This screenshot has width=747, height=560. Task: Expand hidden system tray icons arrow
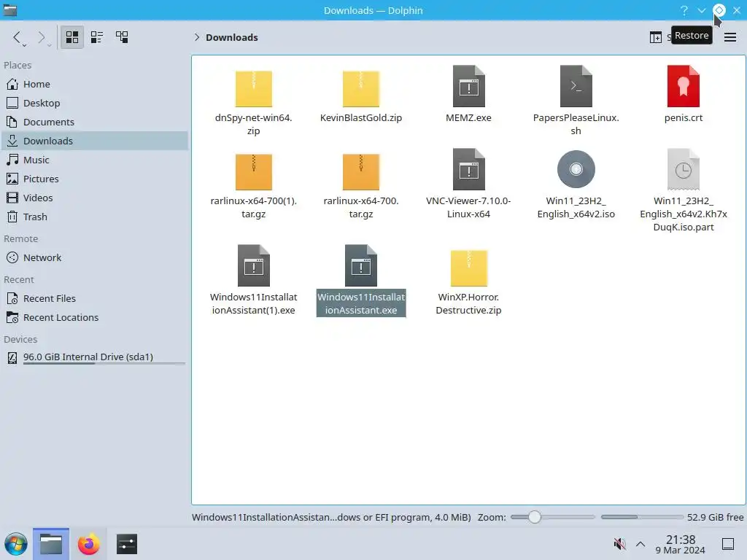640,544
